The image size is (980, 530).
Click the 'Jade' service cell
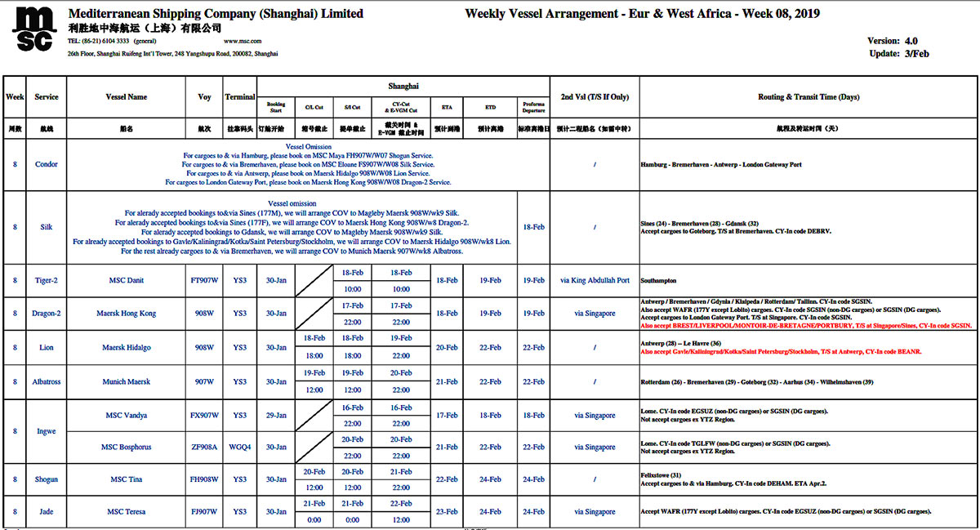coord(47,512)
